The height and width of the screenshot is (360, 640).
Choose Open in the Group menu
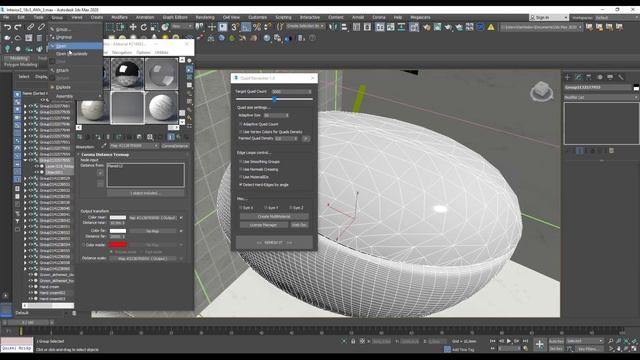tap(75, 46)
